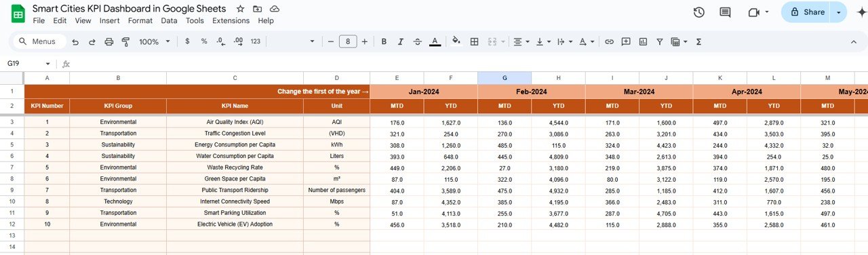868x255 pixels.
Task: Select column G header
Action: (x=505, y=78)
